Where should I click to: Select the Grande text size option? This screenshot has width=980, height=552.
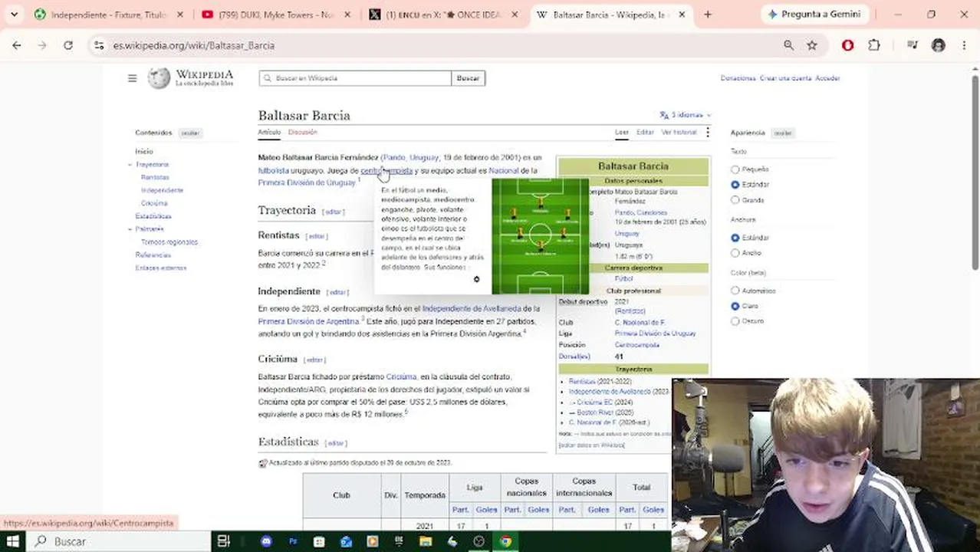(x=735, y=200)
